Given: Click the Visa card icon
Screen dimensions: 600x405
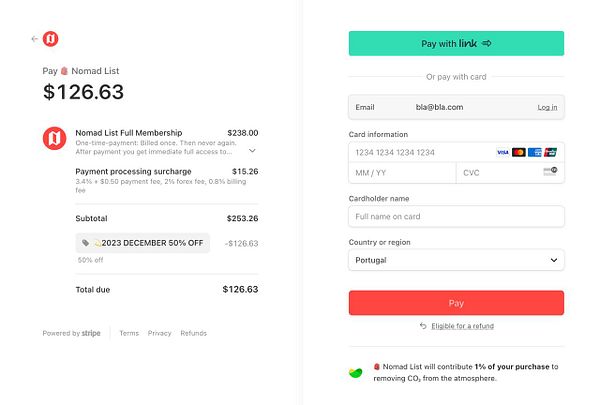Looking at the screenshot, I should pos(503,152).
